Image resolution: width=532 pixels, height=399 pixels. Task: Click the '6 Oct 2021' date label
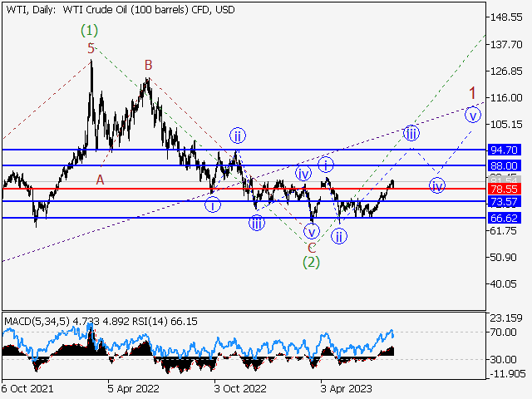click(x=27, y=388)
